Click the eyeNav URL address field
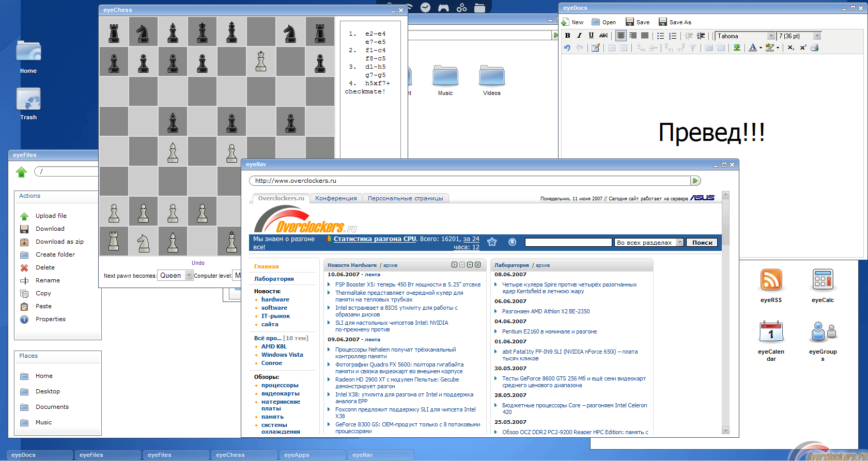The width and height of the screenshot is (868, 461). click(470, 181)
